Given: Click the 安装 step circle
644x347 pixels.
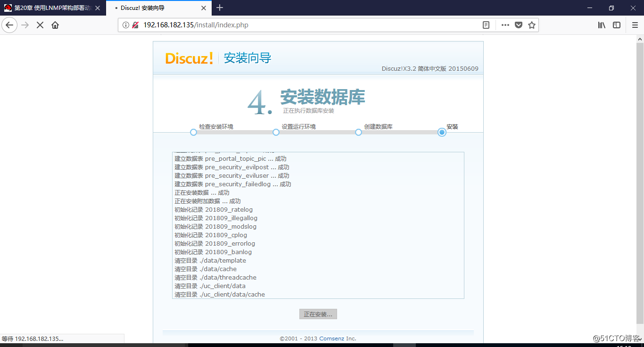Looking at the screenshot, I should coord(442,132).
